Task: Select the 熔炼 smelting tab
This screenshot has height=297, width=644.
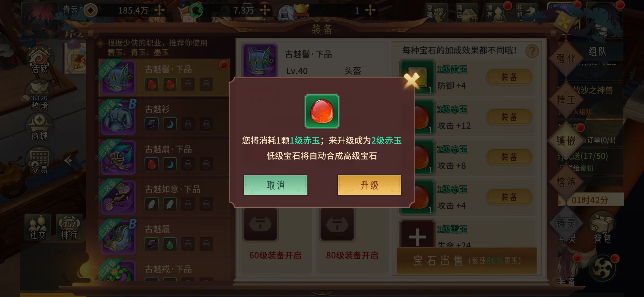Action: pyautogui.click(x=566, y=182)
